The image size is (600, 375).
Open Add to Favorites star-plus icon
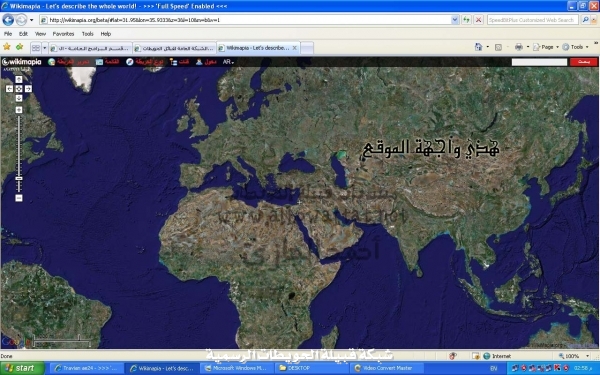click(x=19, y=47)
